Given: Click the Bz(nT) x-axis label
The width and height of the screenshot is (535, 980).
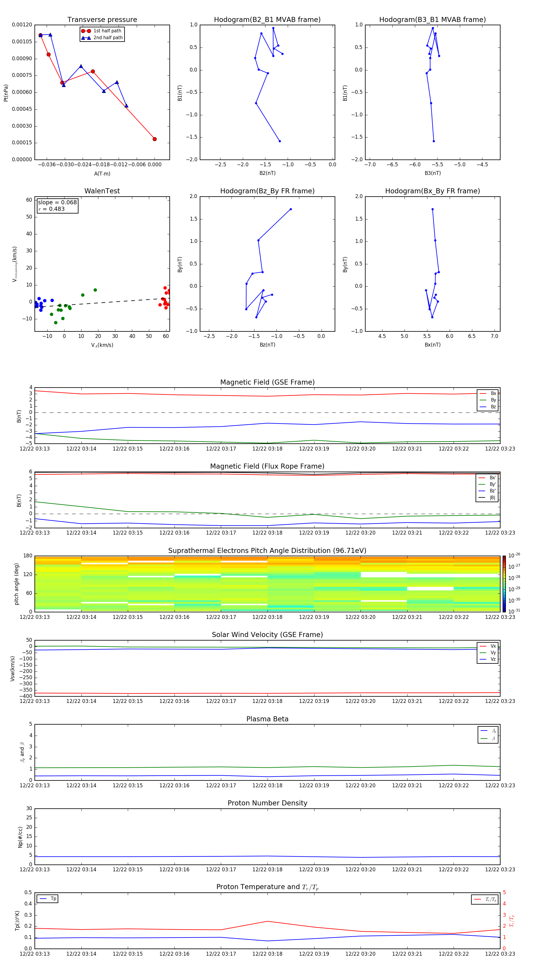Looking at the screenshot, I should [267, 345].
